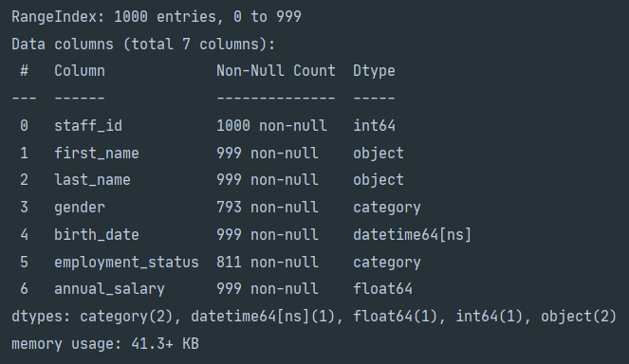Click 'category(2)' in the dtypes summary
629x364 pixels.
tap(126, 318)
